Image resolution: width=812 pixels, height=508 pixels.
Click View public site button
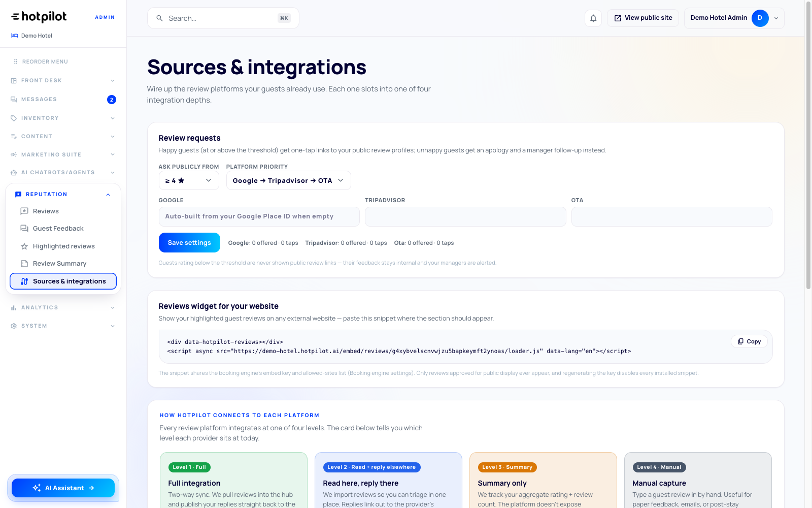[643, 18]
